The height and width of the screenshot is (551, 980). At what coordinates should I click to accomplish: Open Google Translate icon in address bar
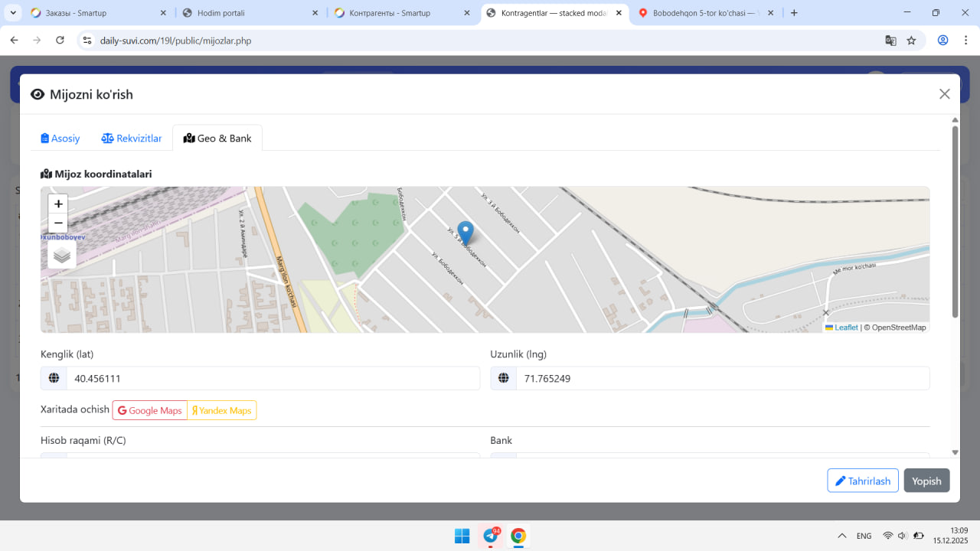890,41
